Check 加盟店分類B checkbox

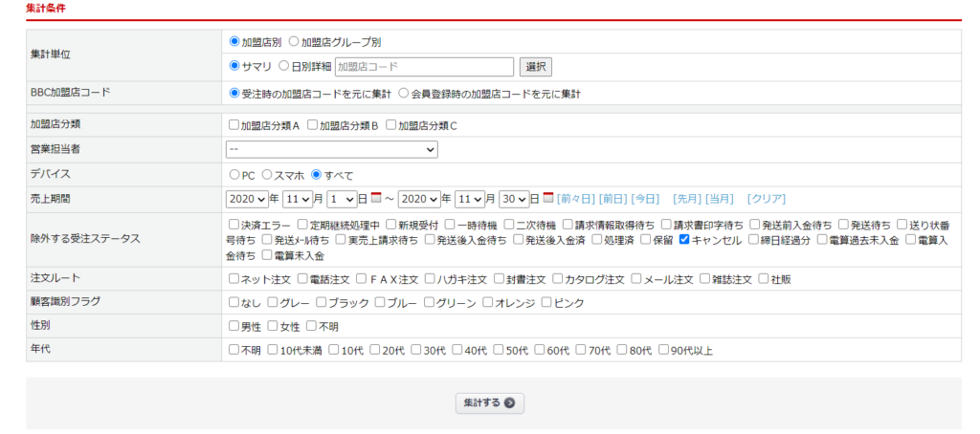pos(313,124)
